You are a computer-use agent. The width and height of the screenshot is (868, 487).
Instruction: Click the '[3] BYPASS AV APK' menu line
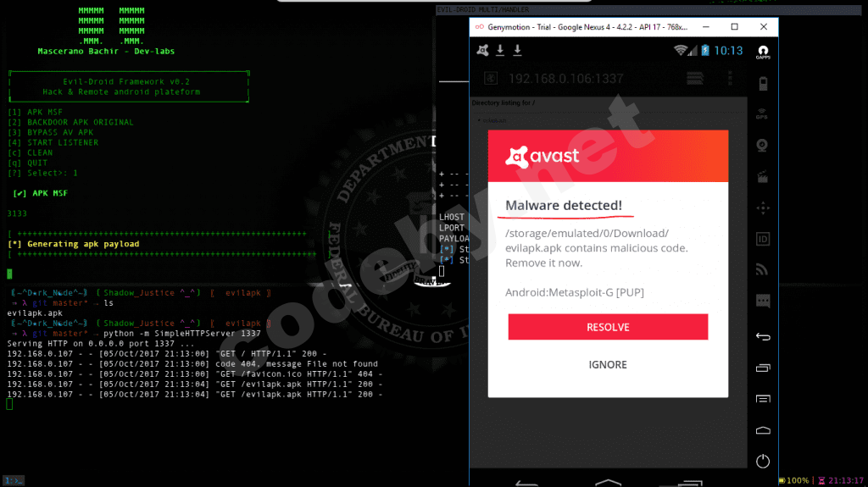pyautogui.click(x=50, y=132)
